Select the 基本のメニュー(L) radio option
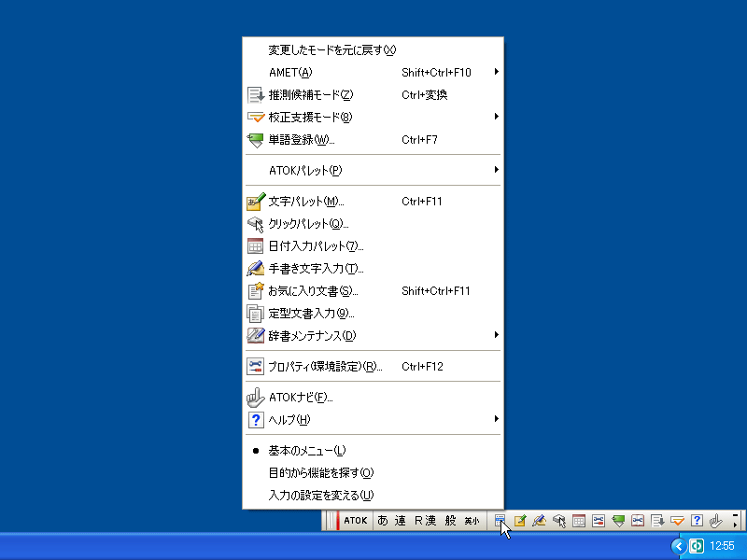Viewport: 747px width, 560px height. coord(373,451)
